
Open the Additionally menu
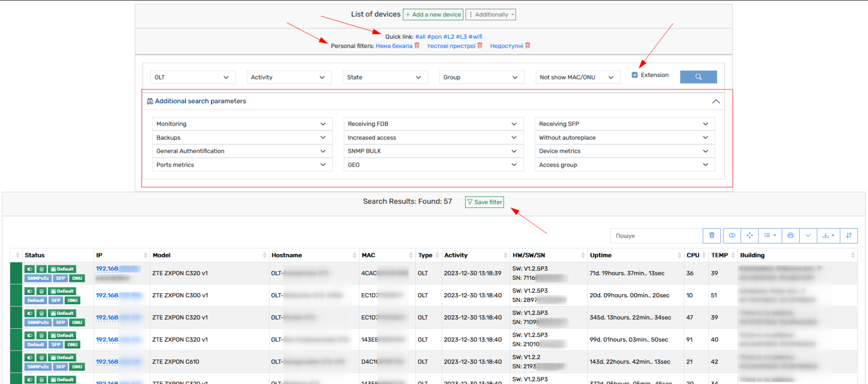(x=491, y=14)
